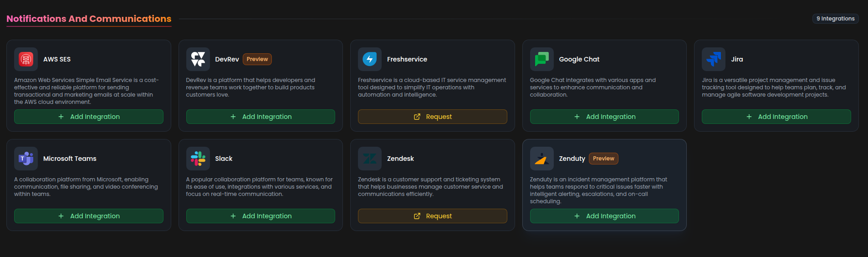
Task: Add the Zenduty integration
Action: 604,216
